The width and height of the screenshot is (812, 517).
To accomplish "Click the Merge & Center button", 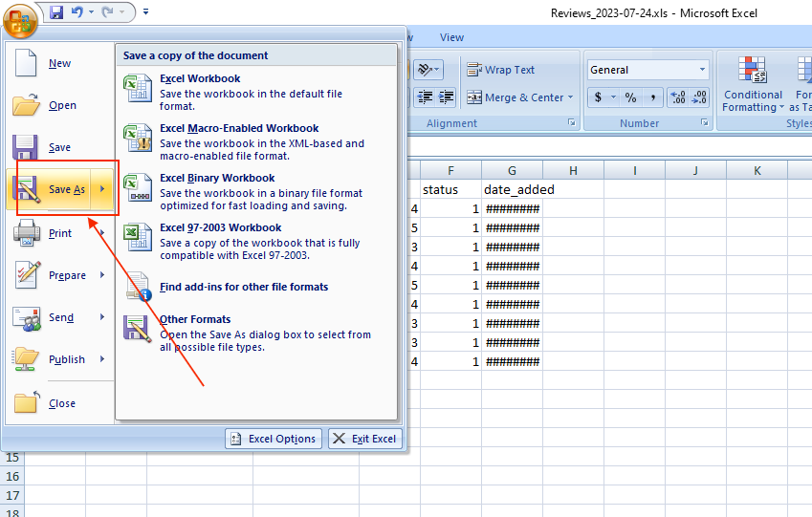I will tap(516, 97).
